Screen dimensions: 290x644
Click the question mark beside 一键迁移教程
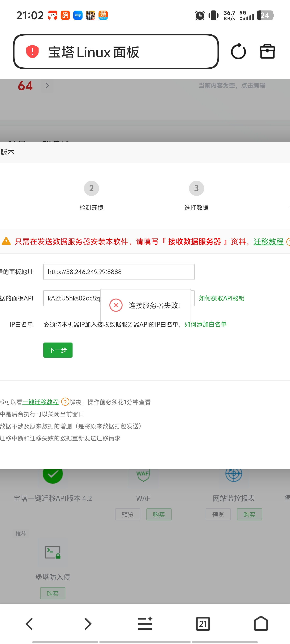[65, 402]
